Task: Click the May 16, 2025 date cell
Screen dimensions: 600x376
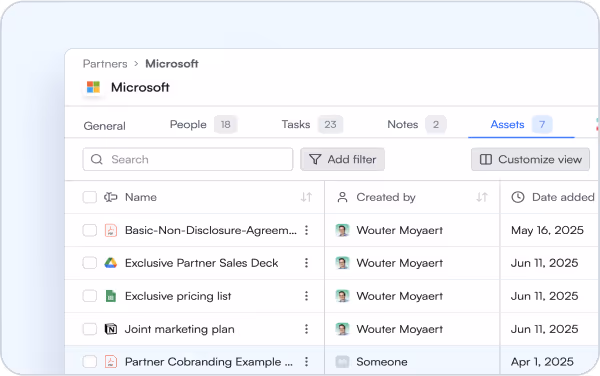Action: (547, 230)
